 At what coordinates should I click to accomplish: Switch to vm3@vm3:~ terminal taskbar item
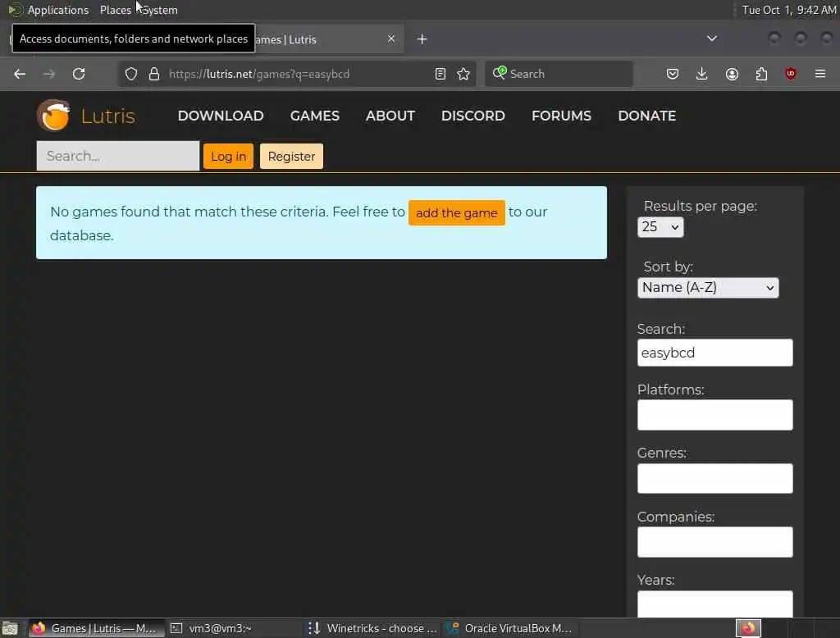[234, 628]
